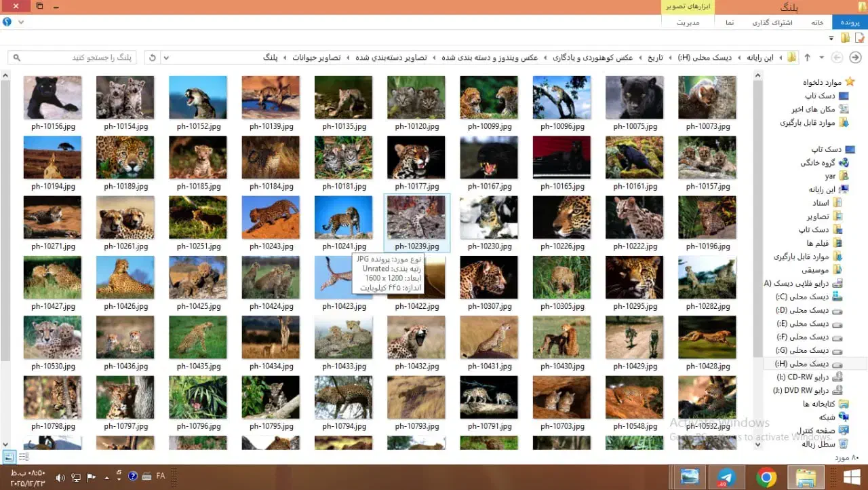Click the volume speaker icon in tray

[60, 477]
